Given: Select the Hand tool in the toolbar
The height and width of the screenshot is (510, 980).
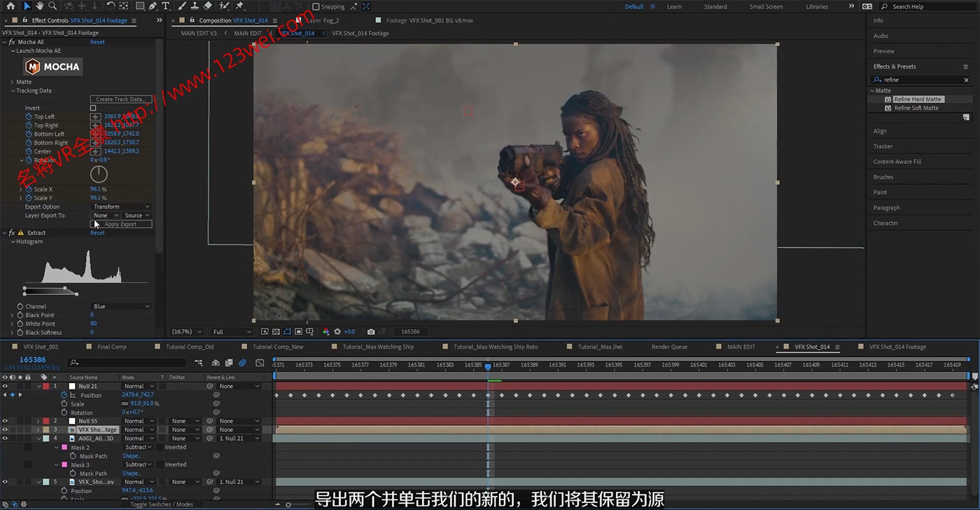Looking at the screenshot, I should tap(40, 6).
